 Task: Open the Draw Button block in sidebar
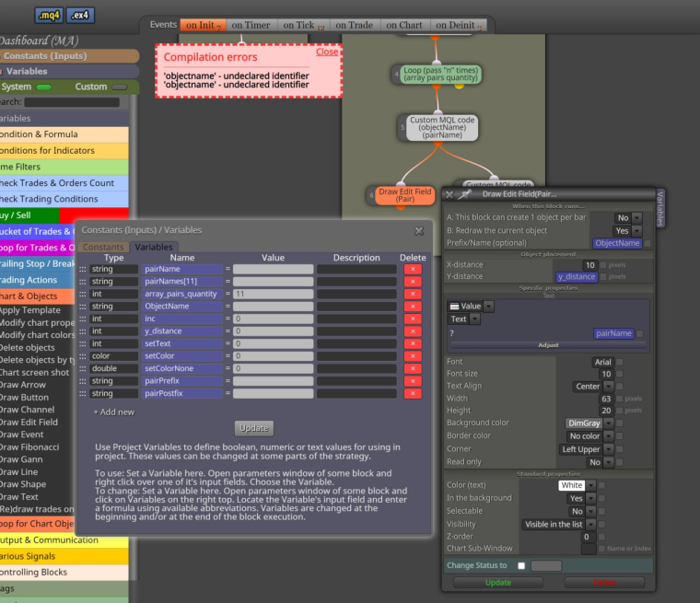click(25, 398)
